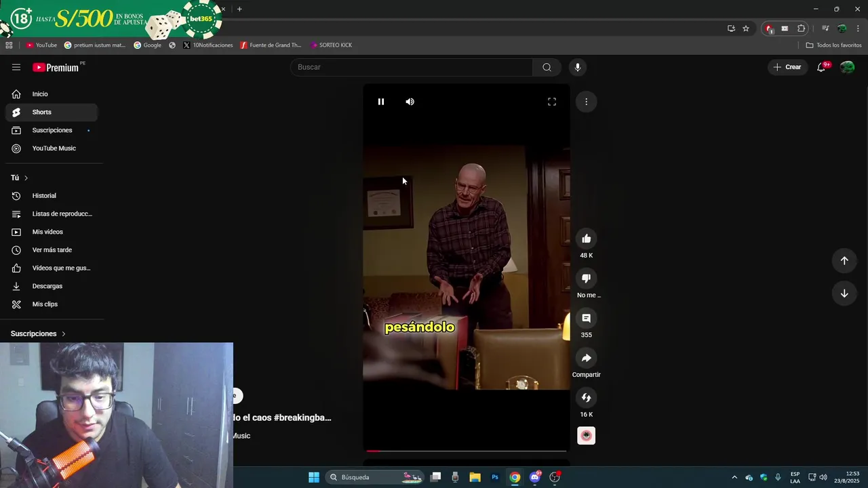Image resolution: width=868 pixels, height=488 pixels.
Task: Open the remix button showing 16 K
Action: 586,398
